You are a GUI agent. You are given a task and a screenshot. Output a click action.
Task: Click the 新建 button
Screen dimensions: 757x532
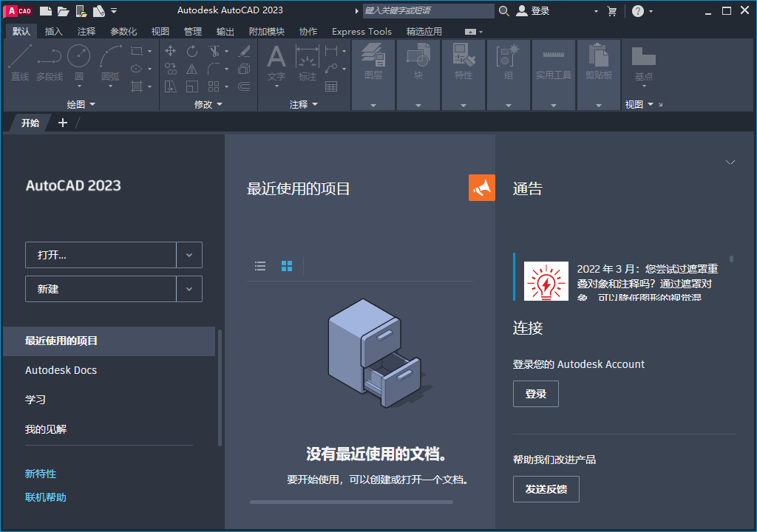coord(101,289)
